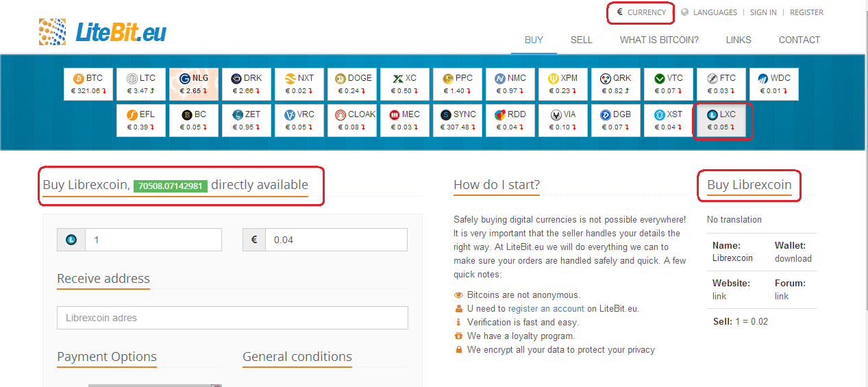Open the Languages selector
The width and height of the screenshot is (868, 387).
[709, 12]
